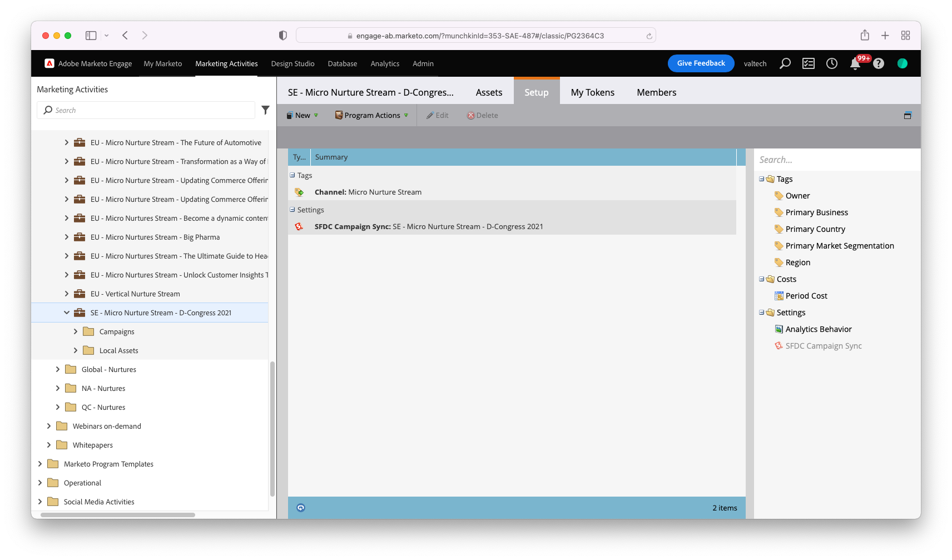Expand Marketo Program Templates folder
Image resolution: width=952 pixels, height=560 pixels.
point(40,464)
